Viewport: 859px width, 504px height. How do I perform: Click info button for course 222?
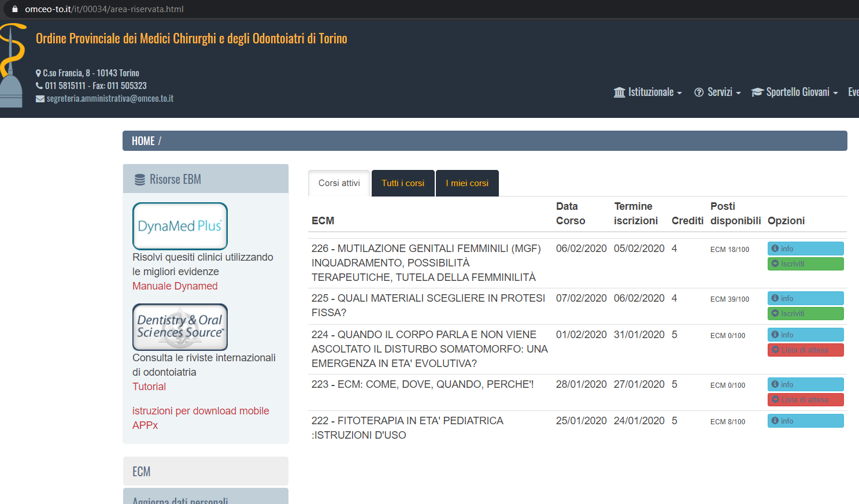click(805, 421)
